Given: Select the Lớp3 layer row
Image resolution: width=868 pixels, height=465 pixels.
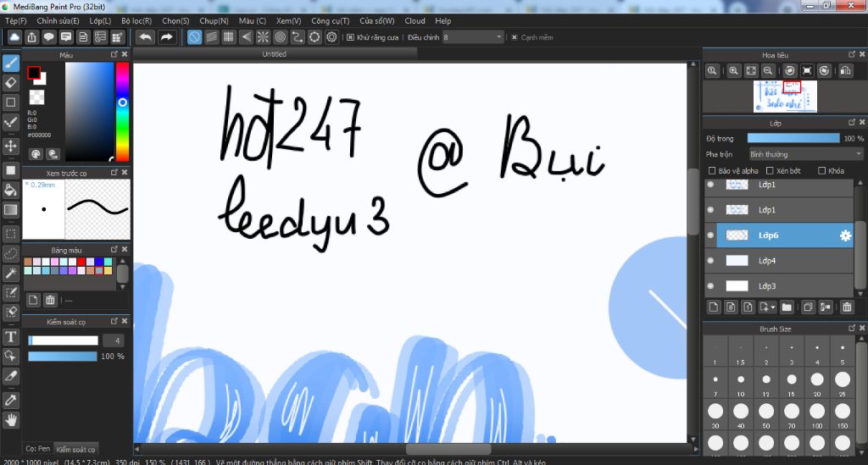Looking at the screenshot, I should pos(784,285).
